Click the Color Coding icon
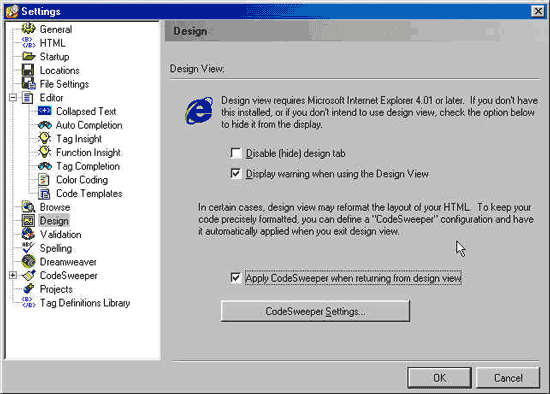 (44, 180)
